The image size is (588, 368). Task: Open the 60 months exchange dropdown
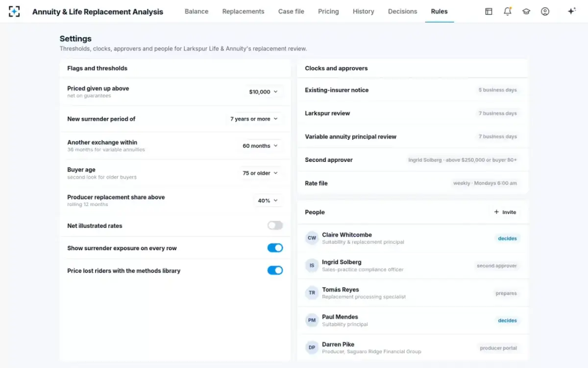[260, 146]
